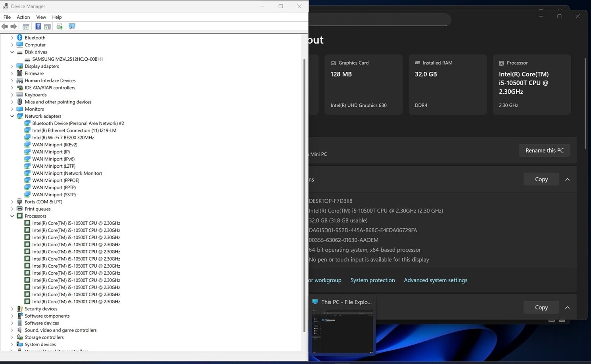Open the File menu in Device Manager
The image size is (591, 364).
7,17
